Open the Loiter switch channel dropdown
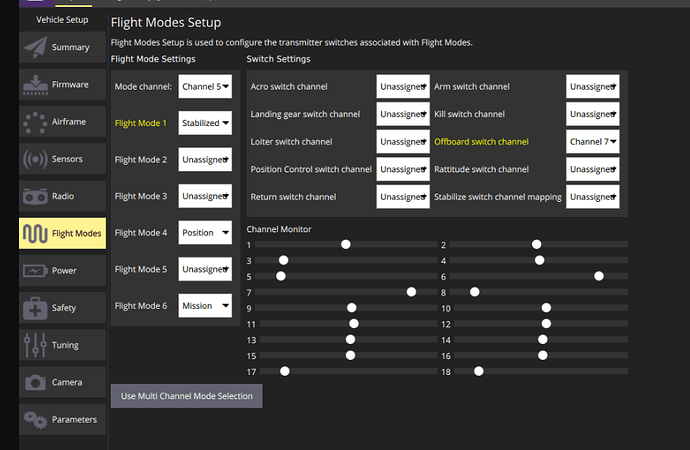The height and width of the screenshot is (450, 690). (x=403, y=142)
